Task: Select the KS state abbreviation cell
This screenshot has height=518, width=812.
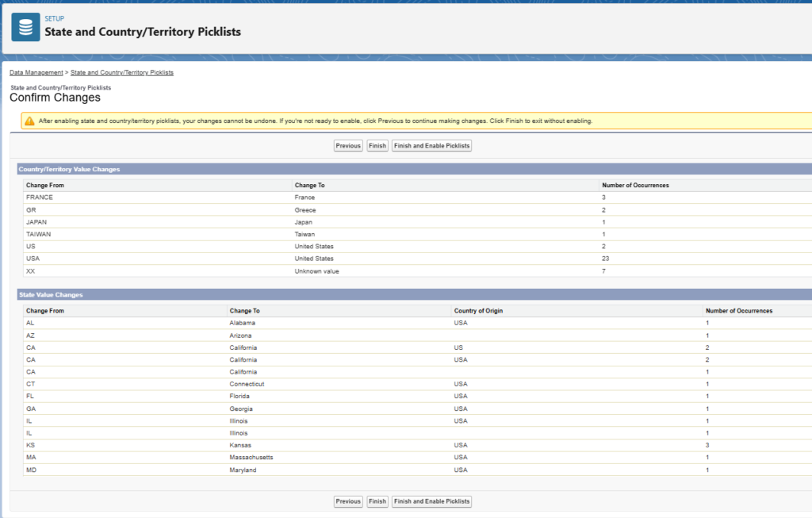Action: [31, 445]
